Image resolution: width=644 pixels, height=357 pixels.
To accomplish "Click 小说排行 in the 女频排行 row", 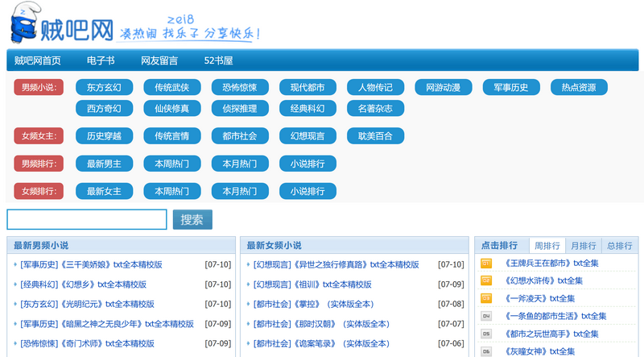I will tap(308, 191).
